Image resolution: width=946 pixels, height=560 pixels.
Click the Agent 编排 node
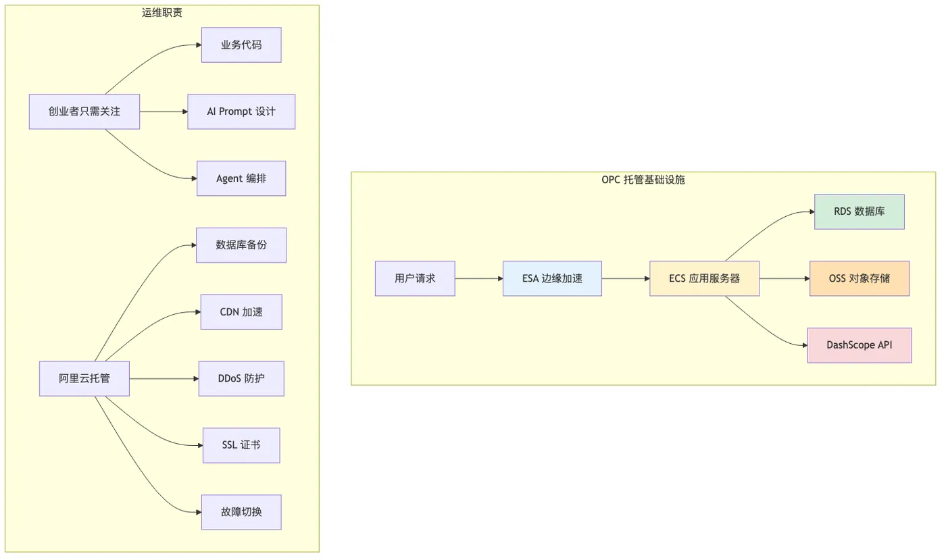coord(241,178)
